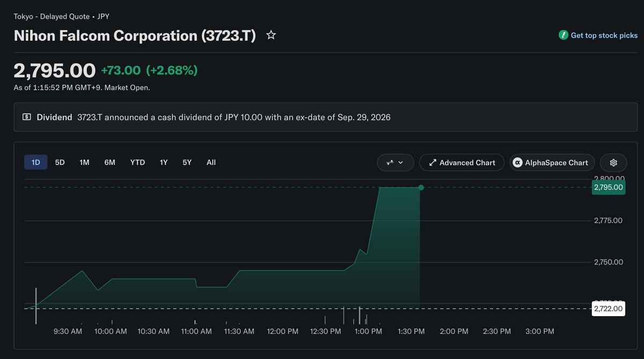Screen dimensions: 644x359
Task: Click the last price dot on chart line
Action: [x=421, y=187]
